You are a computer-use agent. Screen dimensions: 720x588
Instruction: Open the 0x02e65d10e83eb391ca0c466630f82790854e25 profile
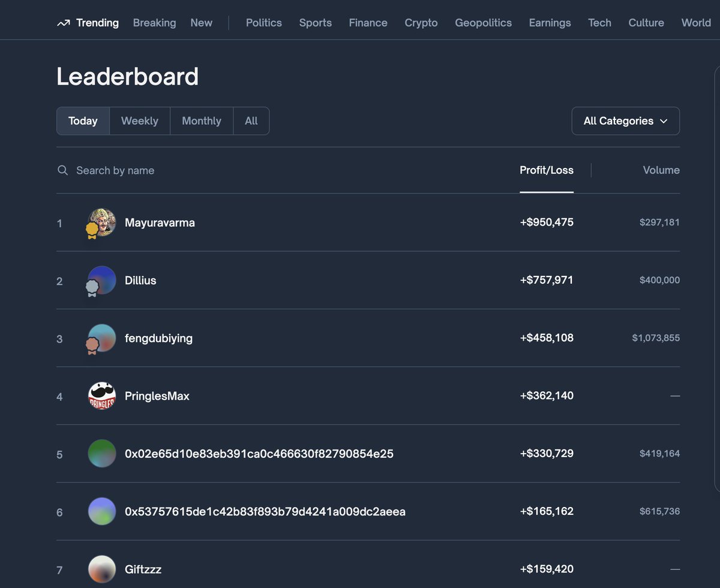pyautogui.click(x=259, y=454)
